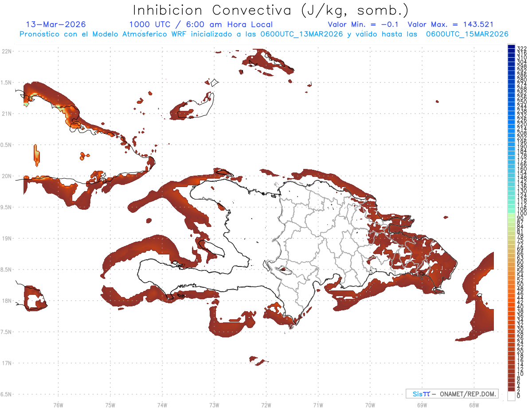Click the "71W" longitude label

[x=318, y=405]
